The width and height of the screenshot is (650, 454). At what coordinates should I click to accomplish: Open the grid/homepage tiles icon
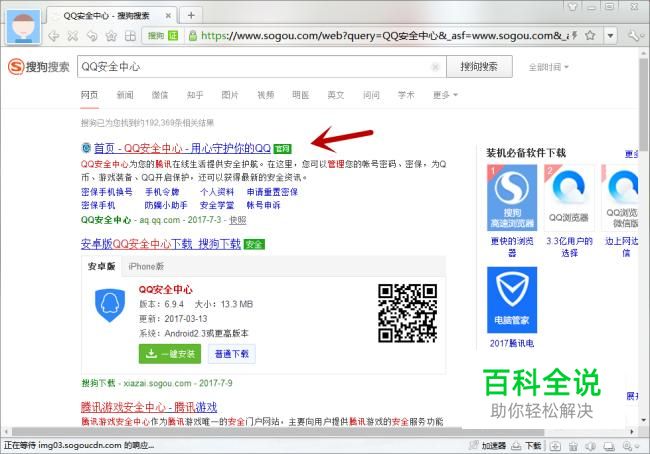click(x=130, y=36)
